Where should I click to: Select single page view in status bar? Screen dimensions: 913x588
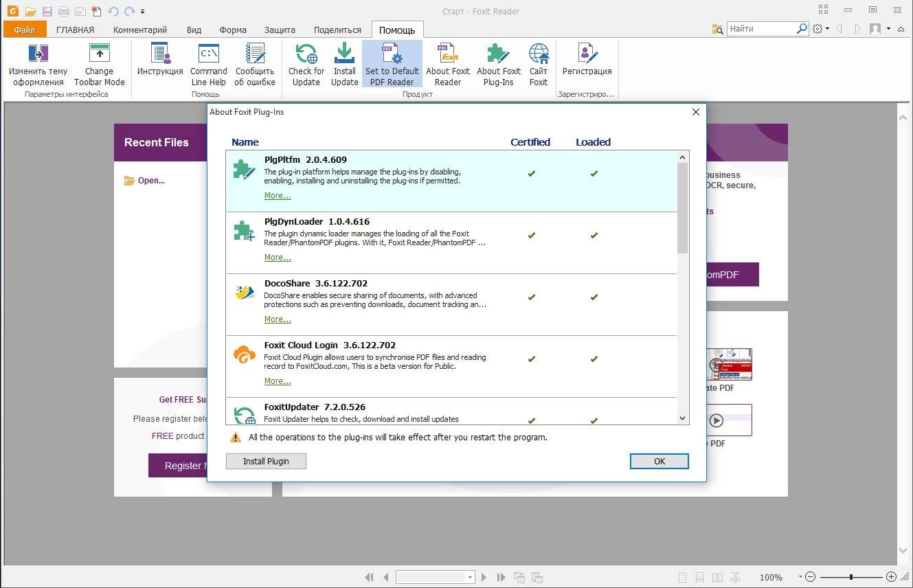pyautogui.click(x=682, y=578)
